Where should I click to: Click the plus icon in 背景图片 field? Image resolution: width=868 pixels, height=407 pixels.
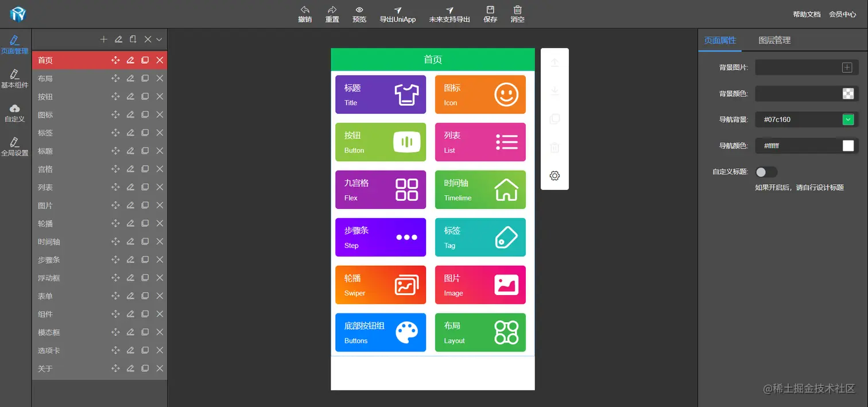pos(847,68)
